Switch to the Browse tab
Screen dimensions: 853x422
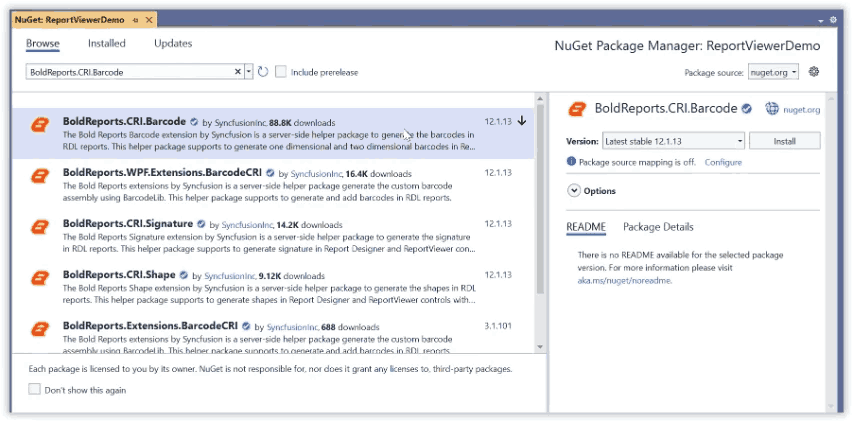pos(43,44)
